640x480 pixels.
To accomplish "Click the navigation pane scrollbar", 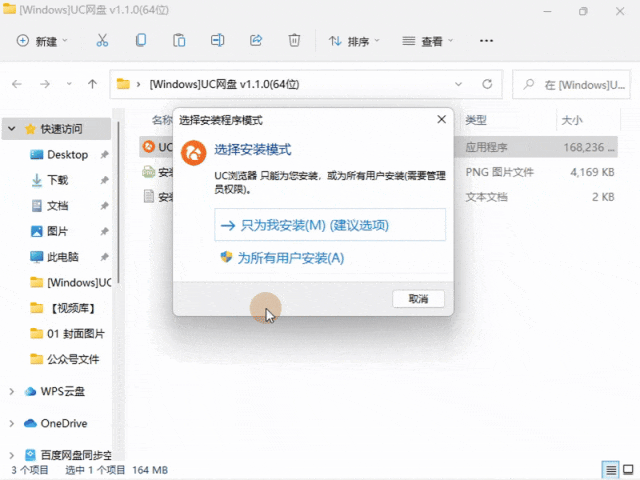I will tap(118, 202).
